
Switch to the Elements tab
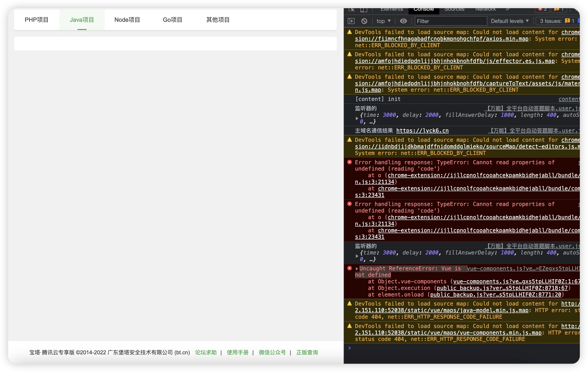point(392,9)
